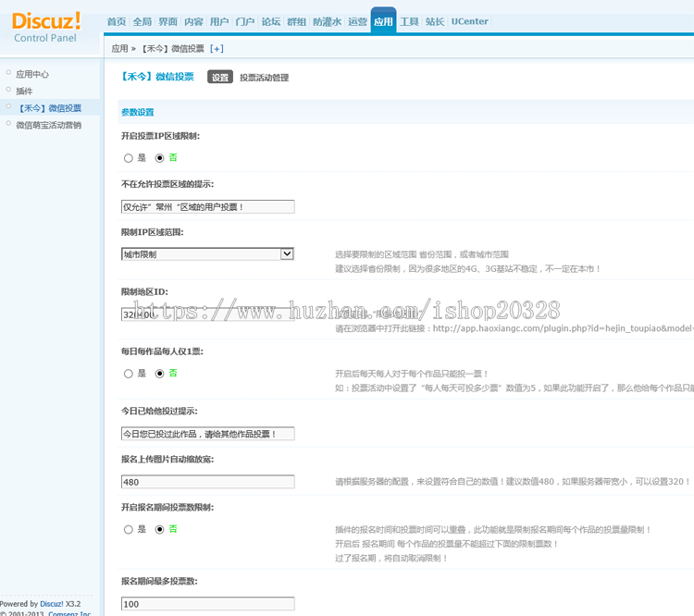Open the 门户 top navigation item
694x616 pixels.
(245, 21)
